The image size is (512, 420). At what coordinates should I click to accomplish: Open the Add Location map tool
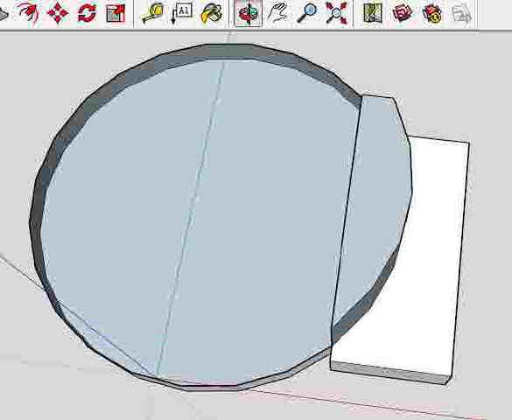[373, 13]
